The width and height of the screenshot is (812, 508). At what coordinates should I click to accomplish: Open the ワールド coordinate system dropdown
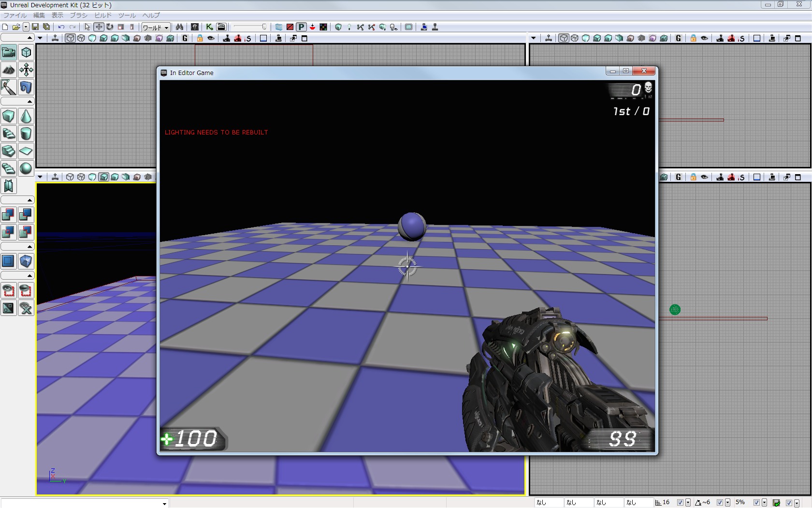coord(156,28)
